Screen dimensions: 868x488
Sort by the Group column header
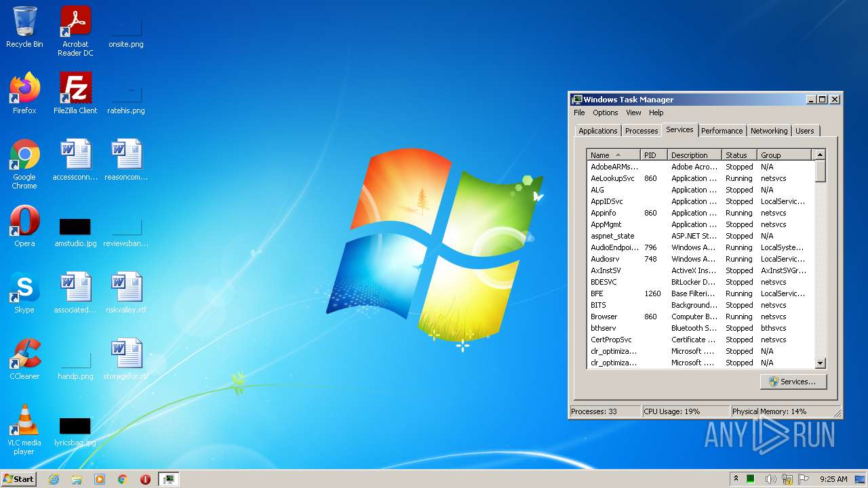click(784, 155)
